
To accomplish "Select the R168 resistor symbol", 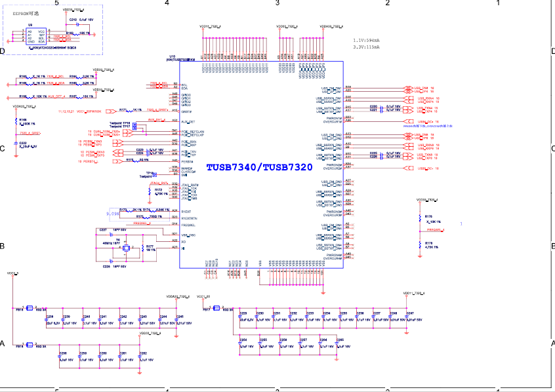I will coord(16,122).
